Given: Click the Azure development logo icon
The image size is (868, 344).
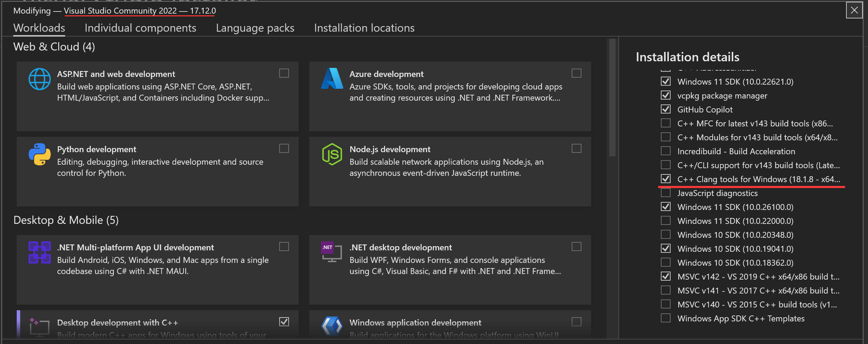Looking at the screenshot, I should [x=332, y=79].
